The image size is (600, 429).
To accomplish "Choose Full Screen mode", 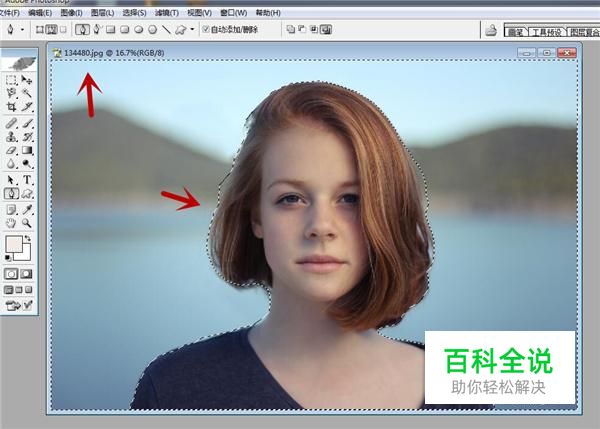I will 29,290.
